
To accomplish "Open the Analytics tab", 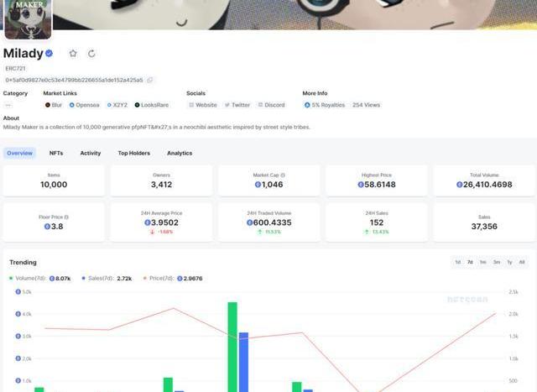I will click(x=180, y=153).
